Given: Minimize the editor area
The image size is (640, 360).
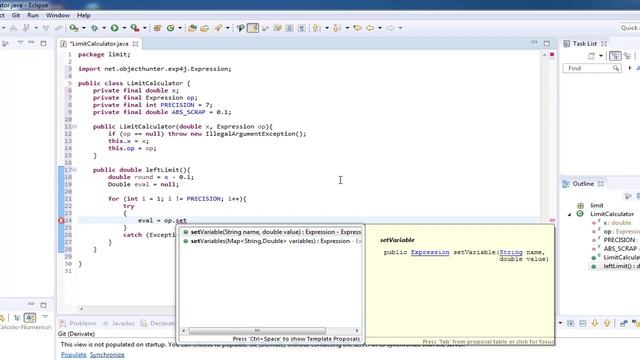Looking at the screenshot, I should (534, 42).
